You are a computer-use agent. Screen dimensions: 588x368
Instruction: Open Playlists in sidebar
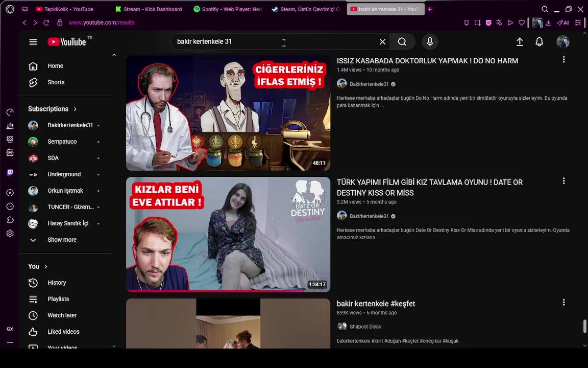[x=58, y=299]
